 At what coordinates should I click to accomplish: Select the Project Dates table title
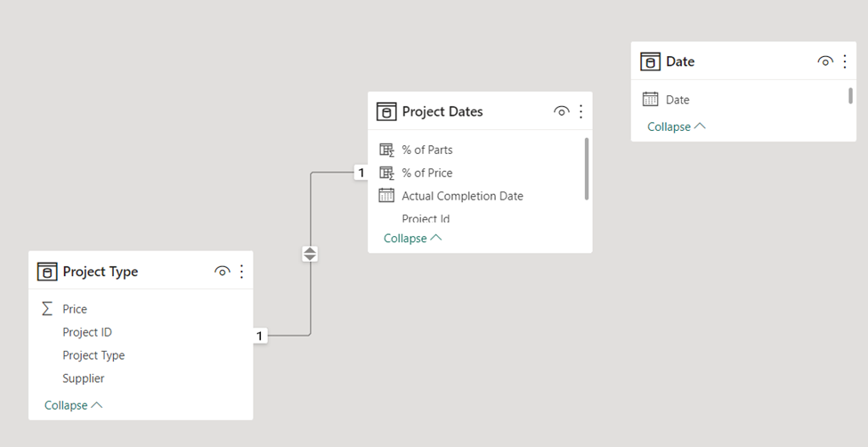click(x=442, y=111)
